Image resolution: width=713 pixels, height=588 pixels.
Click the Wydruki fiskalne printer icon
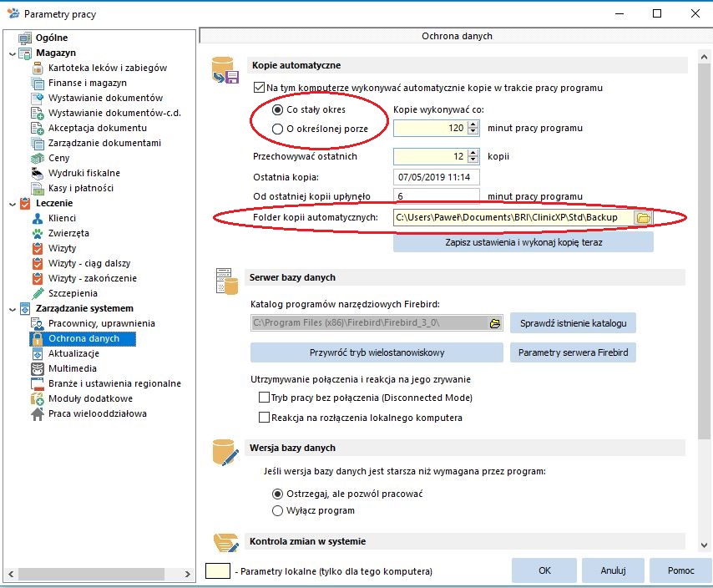click(38, 173)
